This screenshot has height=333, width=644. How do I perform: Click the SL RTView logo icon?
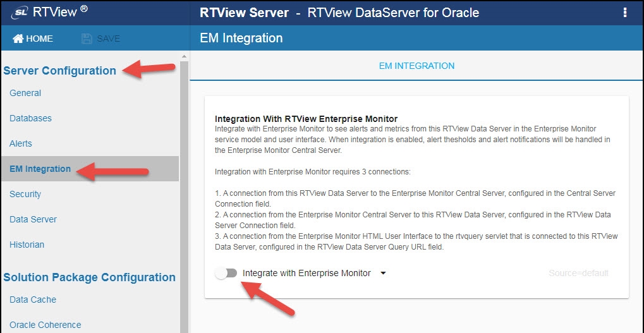tap(20, 12)
